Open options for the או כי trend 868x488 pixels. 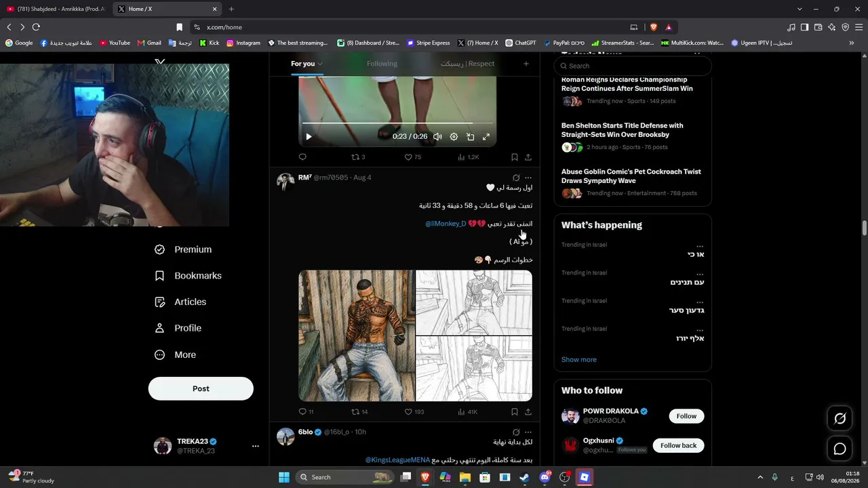[700, 246]
